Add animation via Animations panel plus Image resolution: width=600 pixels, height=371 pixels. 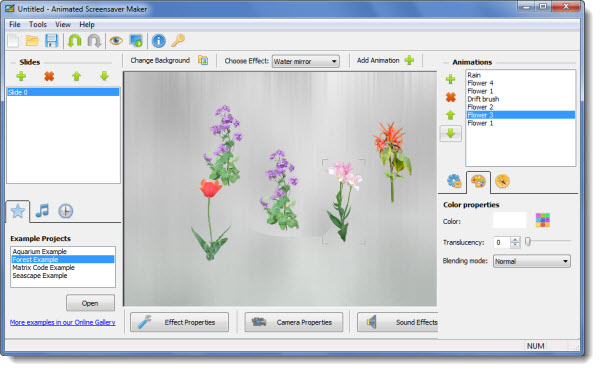click(450, 79)
